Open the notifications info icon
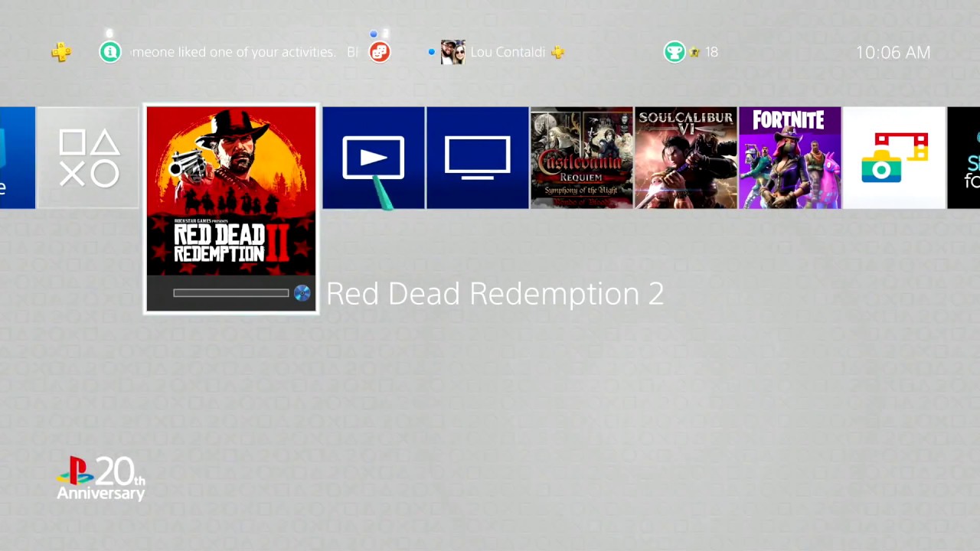The height and width of the screenshot is (551, 980). point(110,52)
